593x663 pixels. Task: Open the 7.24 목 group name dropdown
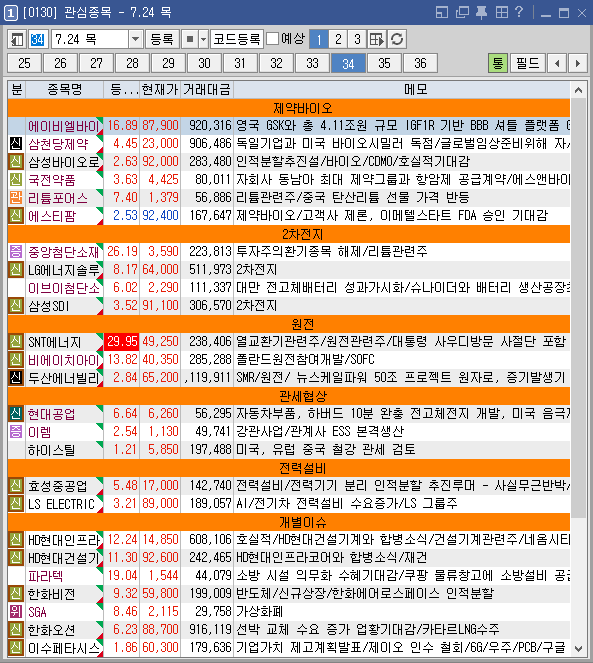135,39
